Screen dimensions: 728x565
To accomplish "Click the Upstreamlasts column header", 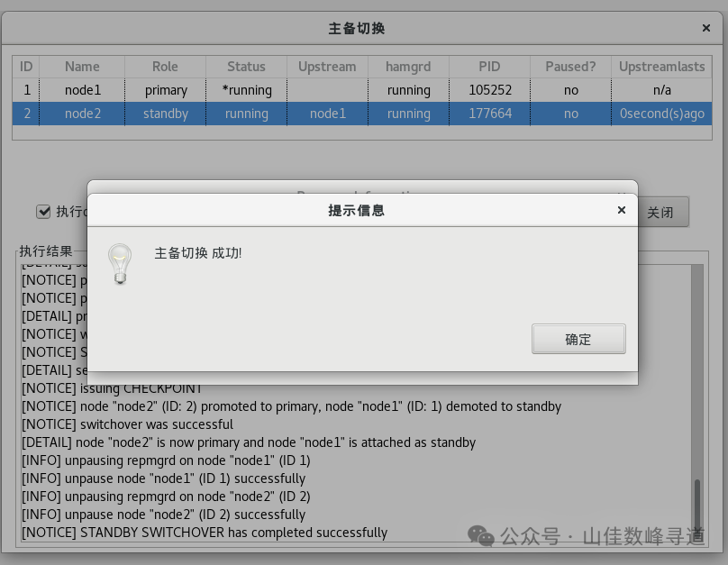I will 661,67.
